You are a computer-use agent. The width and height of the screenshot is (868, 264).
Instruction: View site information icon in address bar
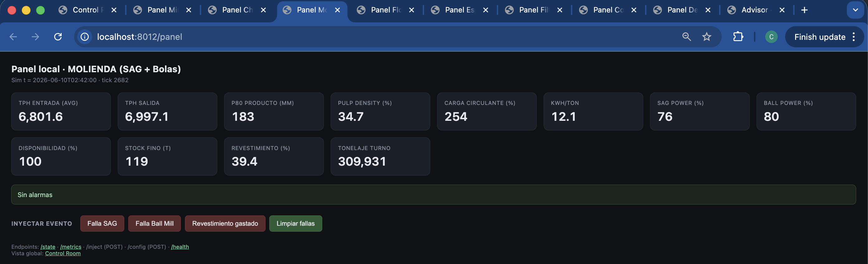[85, 37]
